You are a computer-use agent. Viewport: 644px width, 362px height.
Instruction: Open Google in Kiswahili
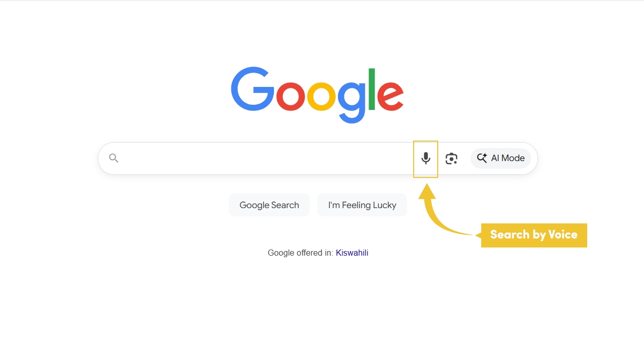tap(352, 252)
